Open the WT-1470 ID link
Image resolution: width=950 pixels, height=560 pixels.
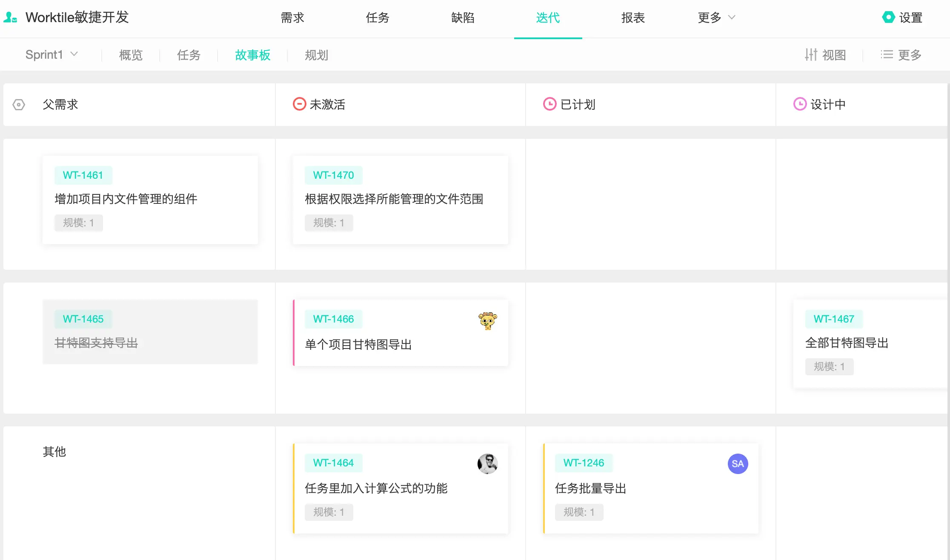pyautogui.click(x=333, y=175)
